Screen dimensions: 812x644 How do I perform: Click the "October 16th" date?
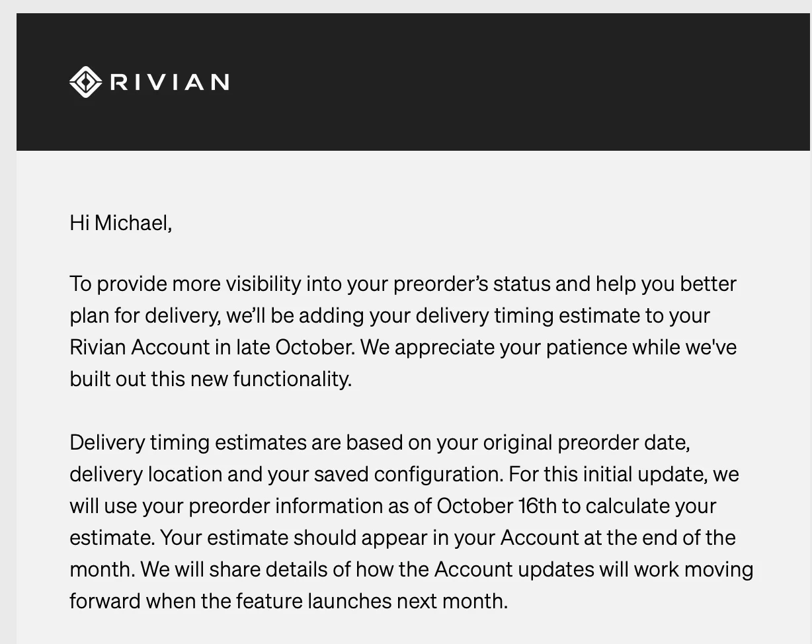click(x=497, y=506)
